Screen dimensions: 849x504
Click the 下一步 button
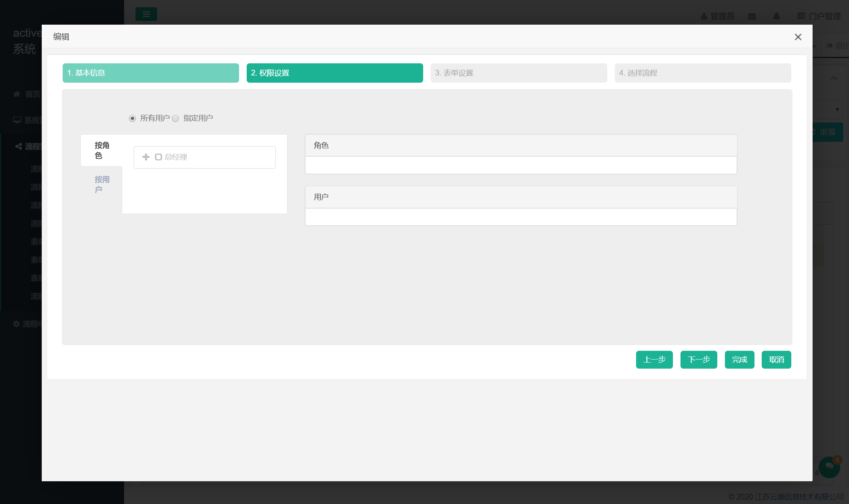click(698, 360)
